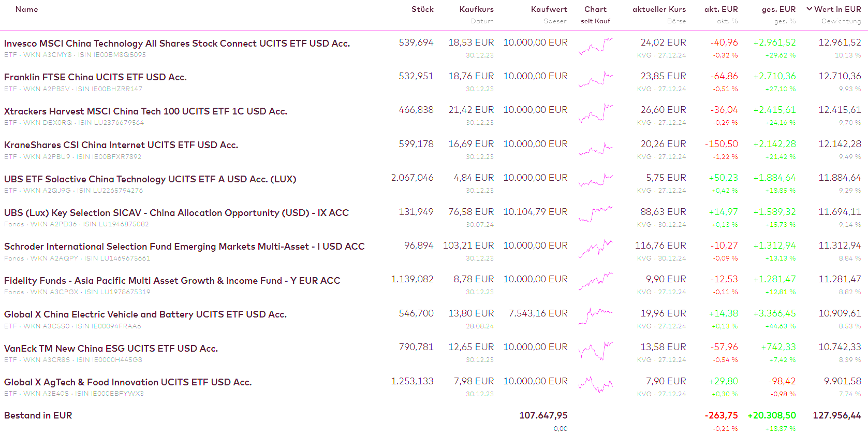
Task: Open the Invesco MSCI China Technology ETF
Action: pyautogui.click(x=177, y=44)
